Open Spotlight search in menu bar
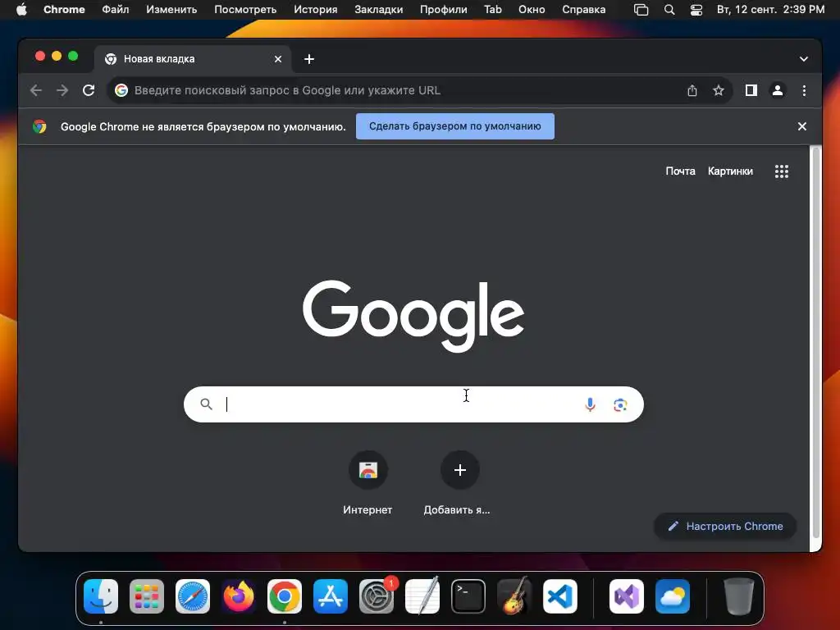 [669, 10]
